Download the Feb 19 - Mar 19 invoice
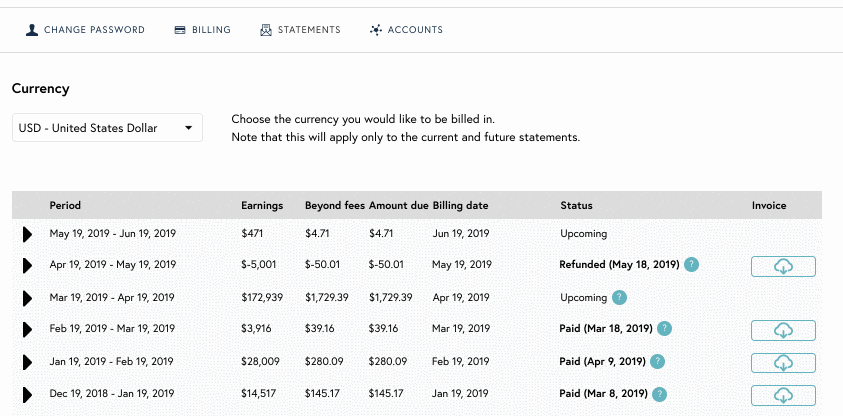843x416 pixels. pos(783,331)
